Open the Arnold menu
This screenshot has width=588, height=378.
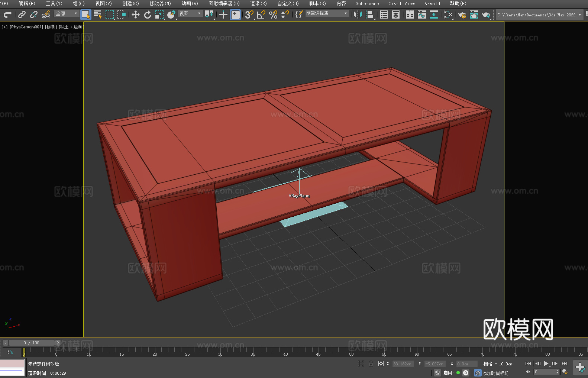click(x=432, y=3)
